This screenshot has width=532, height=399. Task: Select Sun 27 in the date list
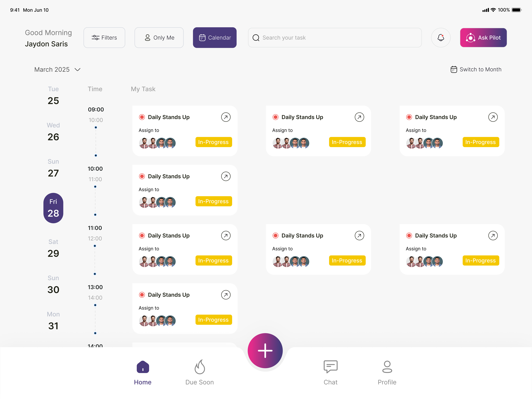tap(53, 168)
